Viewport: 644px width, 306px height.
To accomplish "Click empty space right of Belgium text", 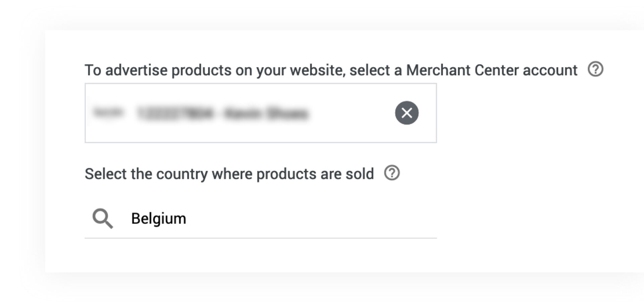I will point(309,218).
